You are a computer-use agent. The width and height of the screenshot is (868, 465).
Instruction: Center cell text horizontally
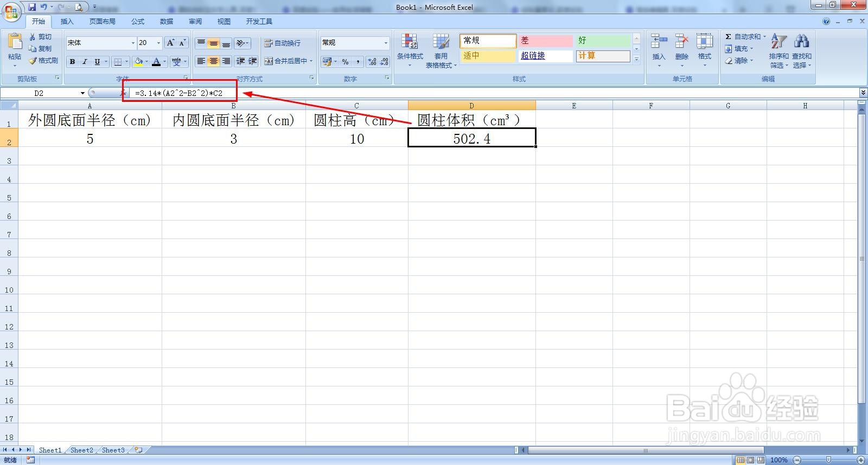(214, 61)
